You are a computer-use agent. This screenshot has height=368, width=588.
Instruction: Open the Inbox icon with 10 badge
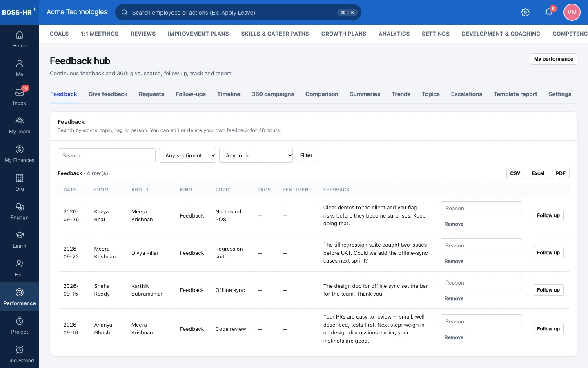20,92
